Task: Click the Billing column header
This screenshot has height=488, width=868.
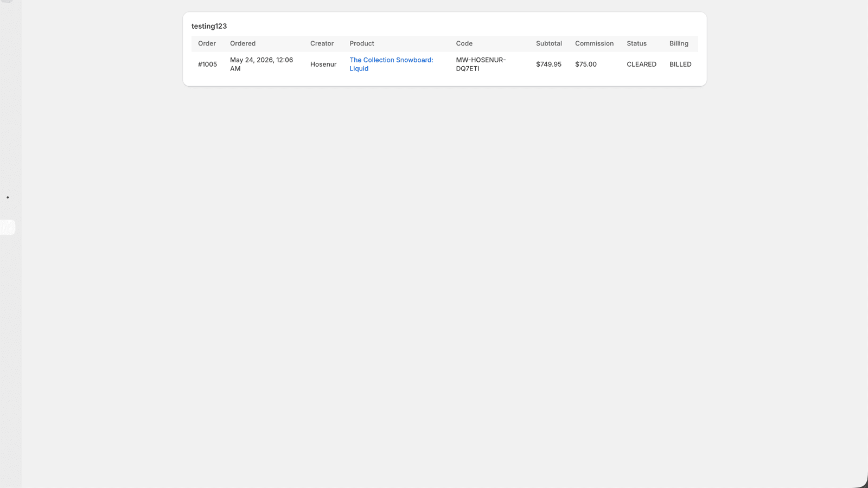Action: pos(679,43)
